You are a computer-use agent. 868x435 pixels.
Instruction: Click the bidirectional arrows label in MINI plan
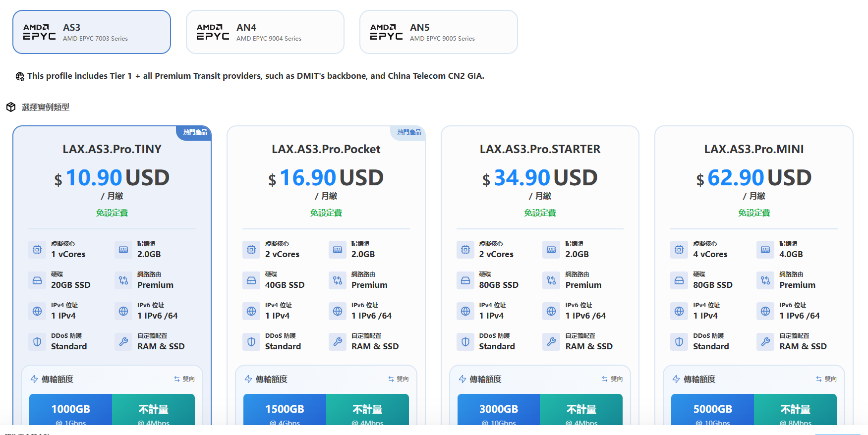coord(826,379)
